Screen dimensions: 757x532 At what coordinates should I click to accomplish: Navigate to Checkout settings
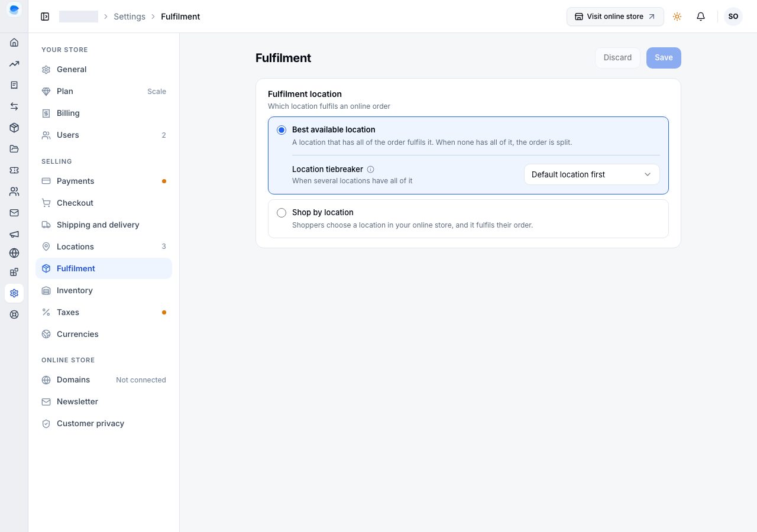point(103,203)
